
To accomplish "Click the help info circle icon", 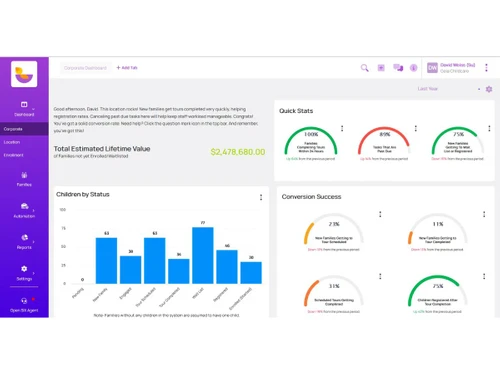I will click(413, 68).
